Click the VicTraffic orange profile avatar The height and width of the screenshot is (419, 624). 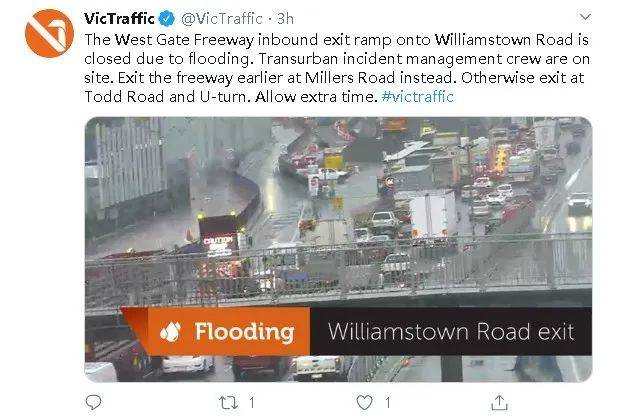49,33
